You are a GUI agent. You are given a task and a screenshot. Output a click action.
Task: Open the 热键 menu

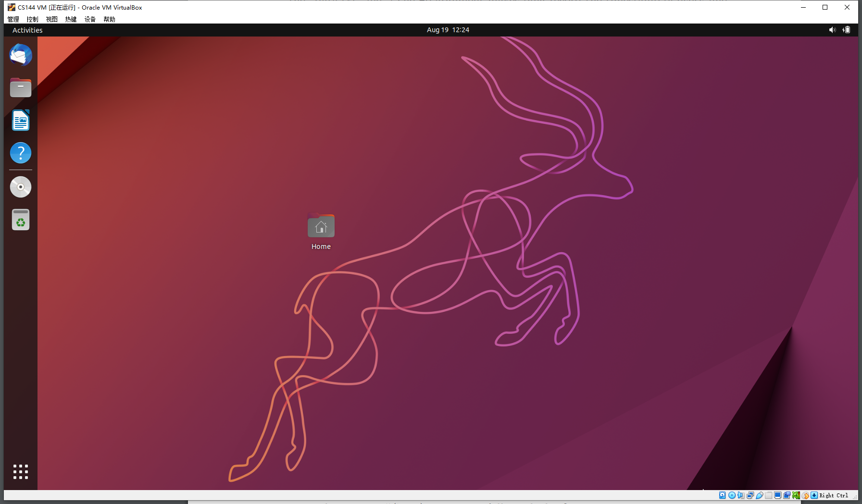click(x=71, y=19)
